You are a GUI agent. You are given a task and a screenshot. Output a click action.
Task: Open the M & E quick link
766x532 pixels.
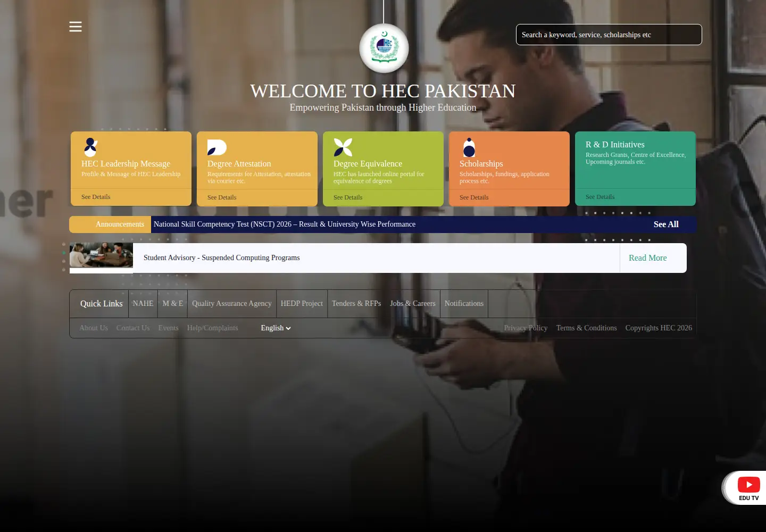173,304
